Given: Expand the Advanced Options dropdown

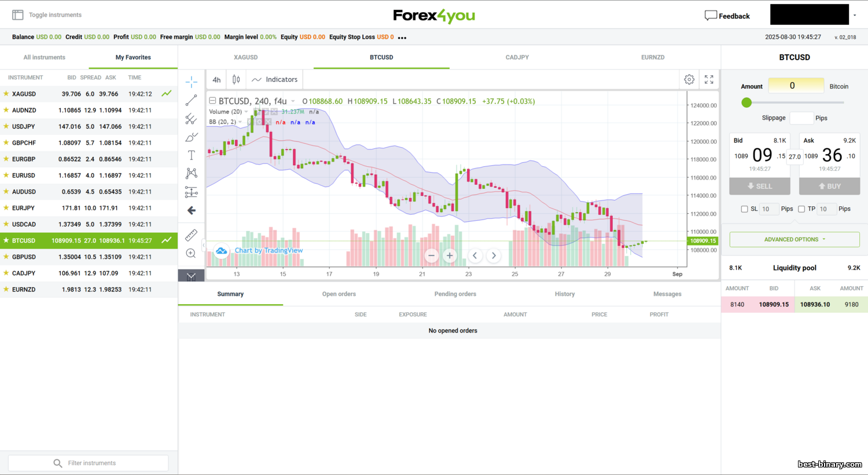Looking at the screenshot, I should coord(795,239).
